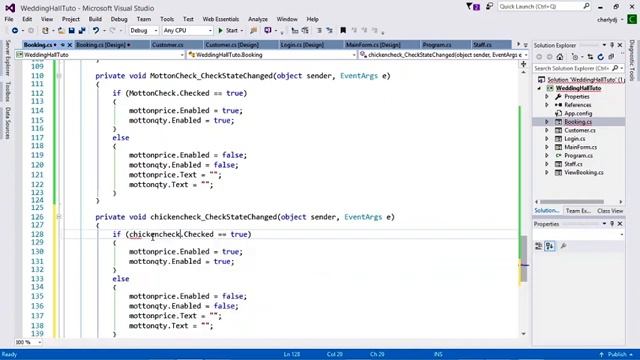Open the Diagnostic Tools side tab

(x=632, y=60)
